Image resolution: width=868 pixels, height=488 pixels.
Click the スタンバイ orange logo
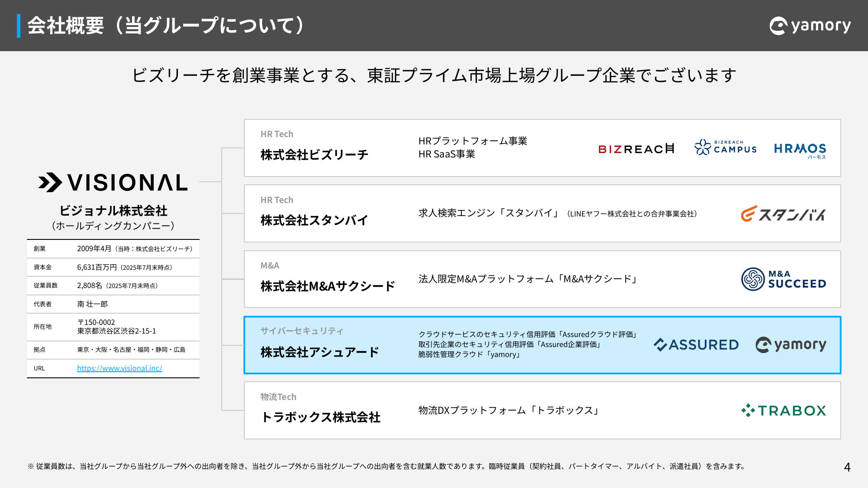tap(783, 214)
